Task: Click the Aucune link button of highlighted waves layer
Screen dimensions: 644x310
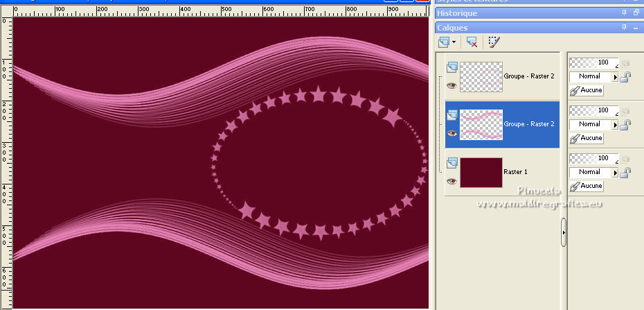Action: point(587,138)
